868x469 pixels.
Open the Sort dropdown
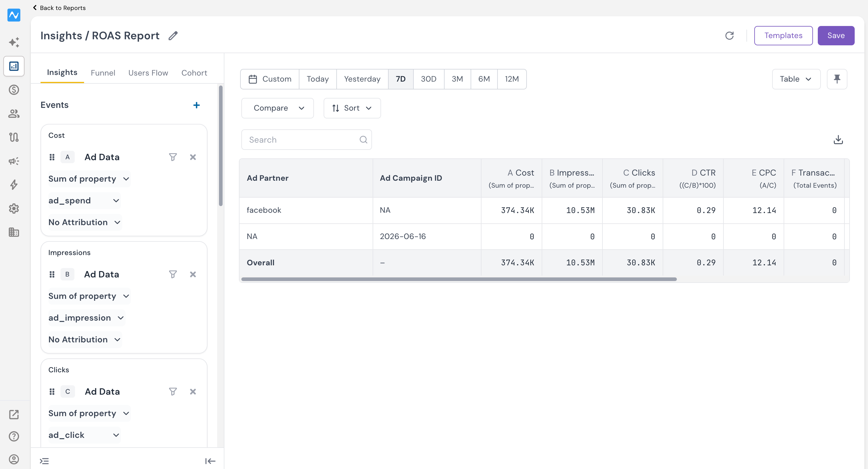pyautogui.click(x=352, y=108)
